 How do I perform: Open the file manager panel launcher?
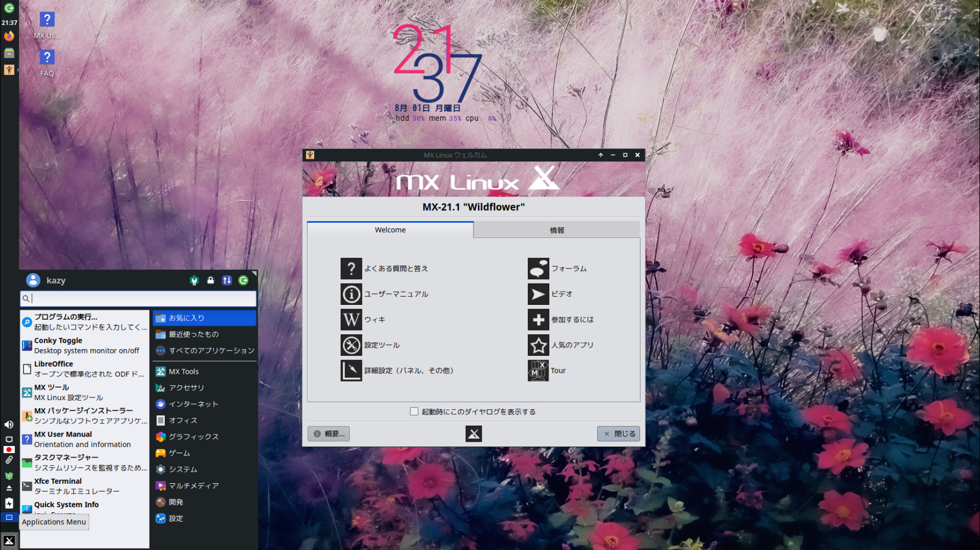tap(9, 53)
